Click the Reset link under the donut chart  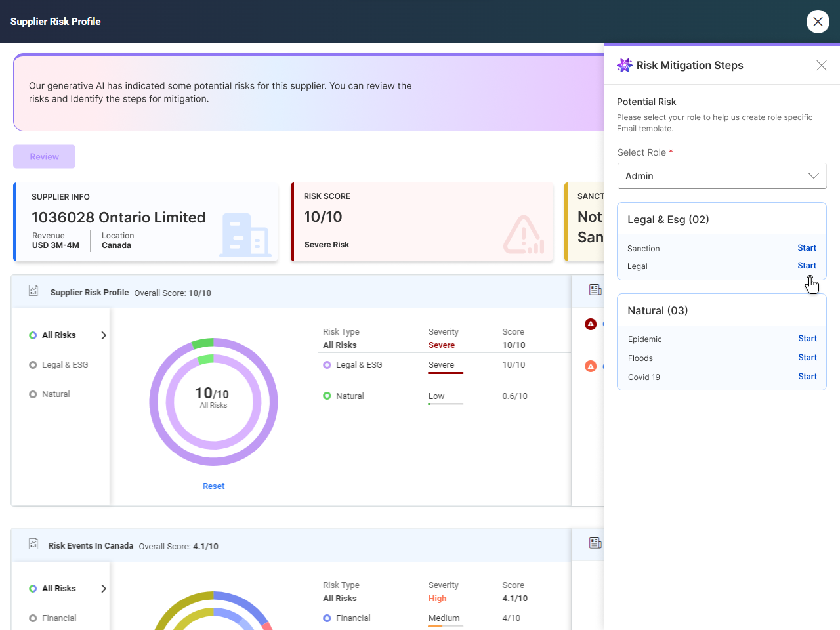pyautogui.click(x=213, y=486)
